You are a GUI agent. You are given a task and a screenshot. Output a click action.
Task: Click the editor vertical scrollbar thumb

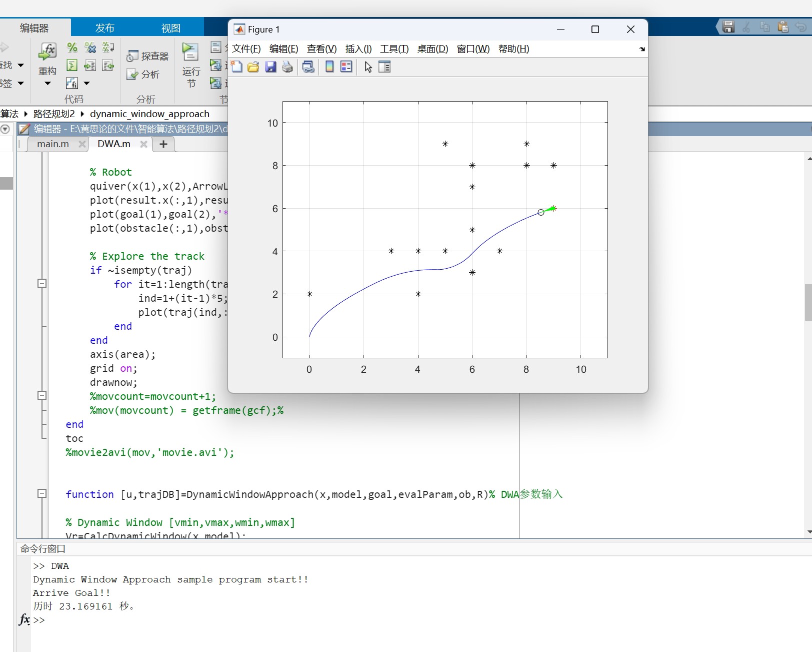click(808, 302)
